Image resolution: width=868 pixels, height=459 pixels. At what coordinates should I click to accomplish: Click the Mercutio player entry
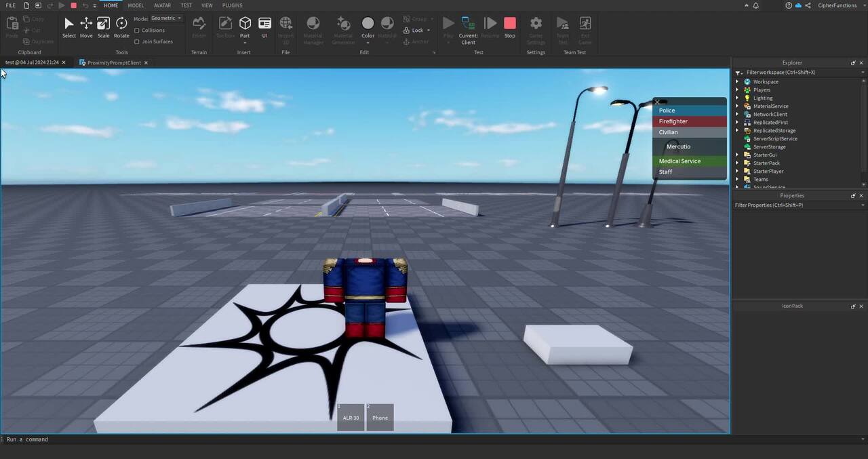pos(689,146)
